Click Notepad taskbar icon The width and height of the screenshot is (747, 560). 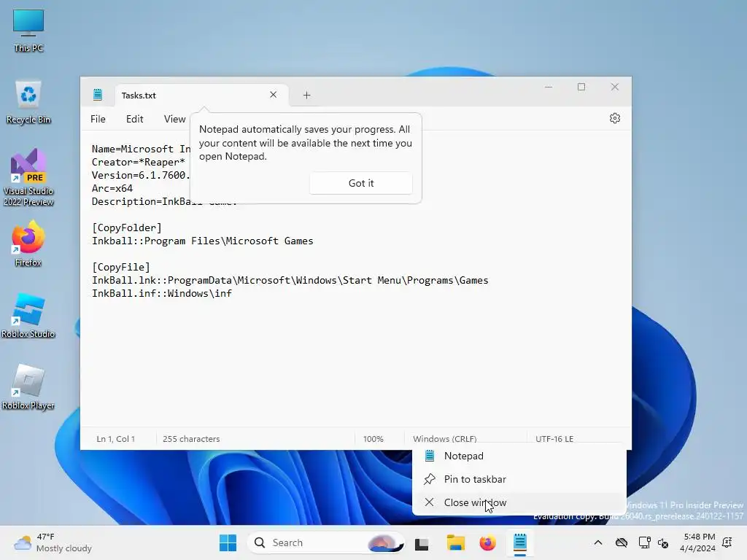(519, 543)
